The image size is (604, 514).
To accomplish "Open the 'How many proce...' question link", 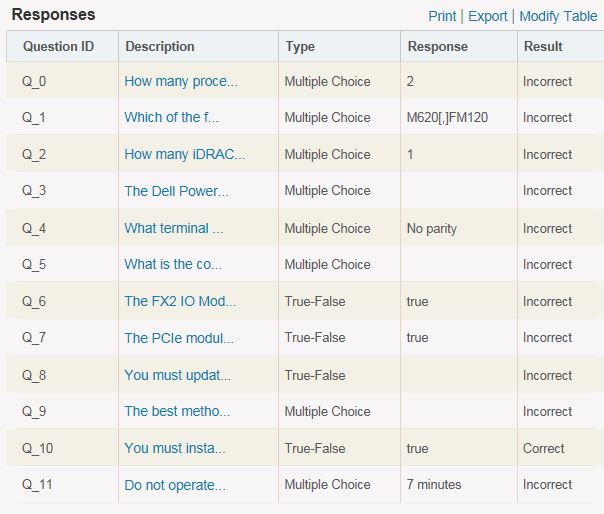I will (x=181, y=81).
